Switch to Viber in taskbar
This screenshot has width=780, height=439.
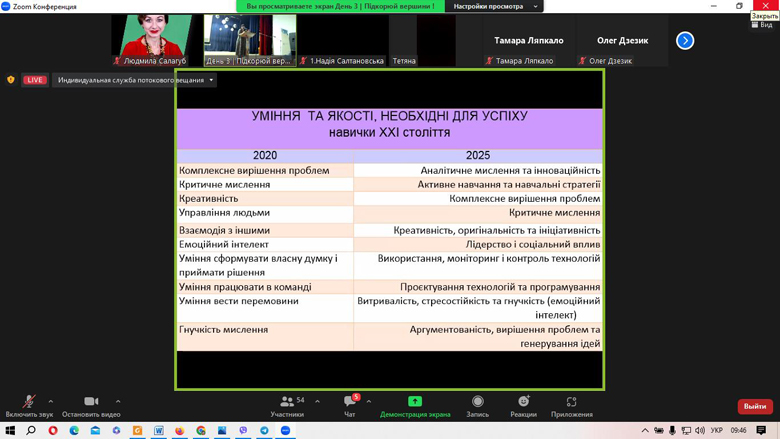(243, 430)
